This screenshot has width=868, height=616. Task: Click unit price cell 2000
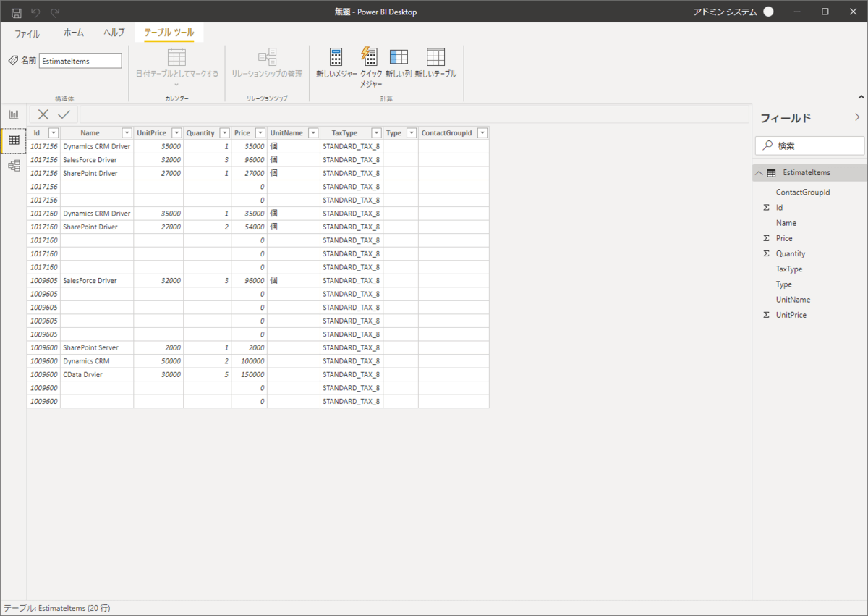click(x=158, y=347)
